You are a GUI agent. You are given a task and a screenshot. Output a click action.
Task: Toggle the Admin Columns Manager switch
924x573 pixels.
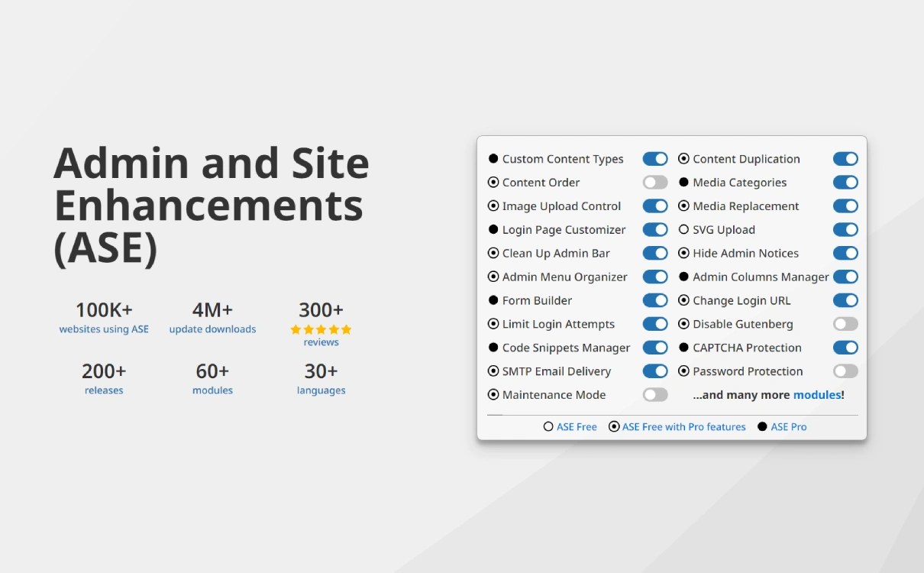click(x=845, y=277)
